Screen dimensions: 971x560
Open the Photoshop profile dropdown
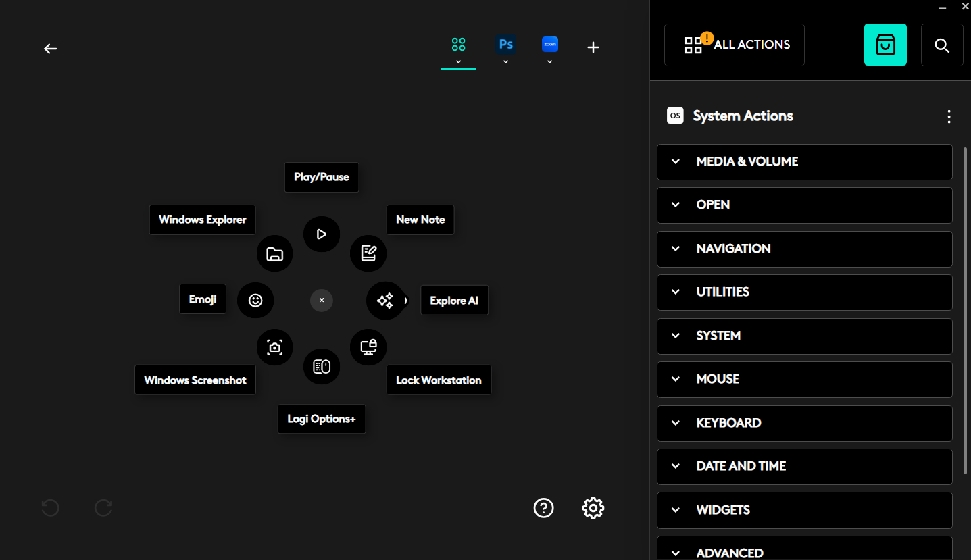pyautogui.click(x=505, y=62)
